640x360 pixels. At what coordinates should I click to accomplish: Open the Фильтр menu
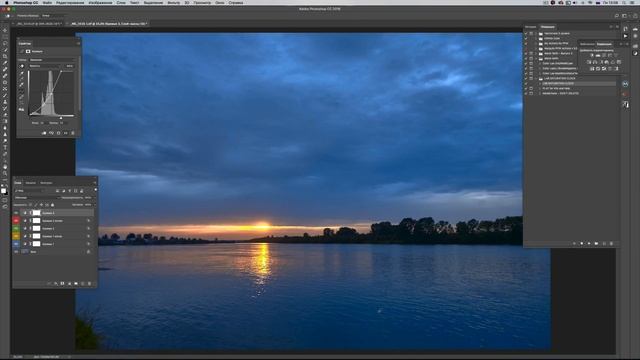click(x=173, y=2)
